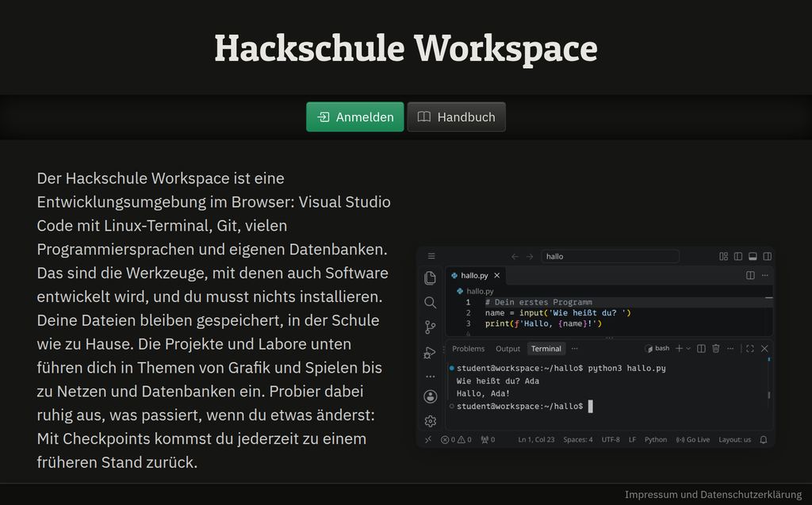Image resolution: width=812 pixels, height=505 pixels.
Task: Open the Source Control icon
Action: pos(431,327)
